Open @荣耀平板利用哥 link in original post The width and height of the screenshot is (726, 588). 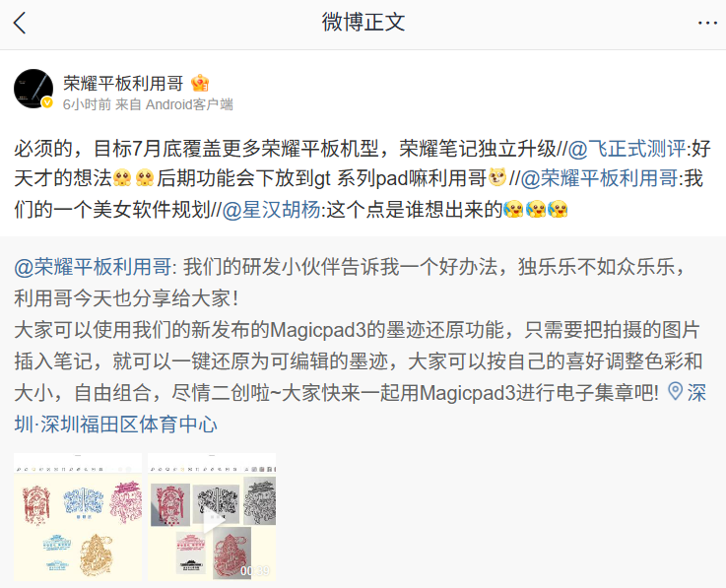click(x=93, y=267)
